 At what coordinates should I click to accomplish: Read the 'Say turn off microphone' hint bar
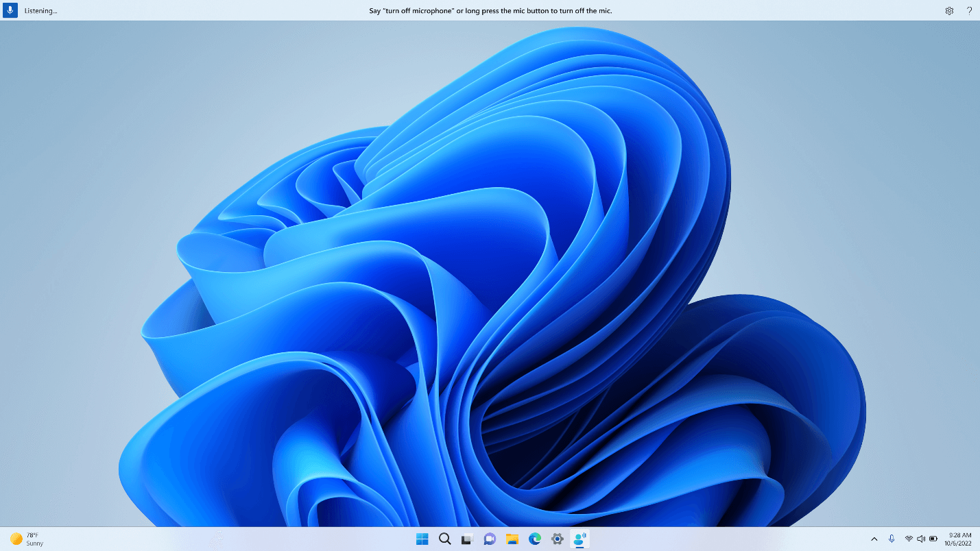(x=490, y=10)
